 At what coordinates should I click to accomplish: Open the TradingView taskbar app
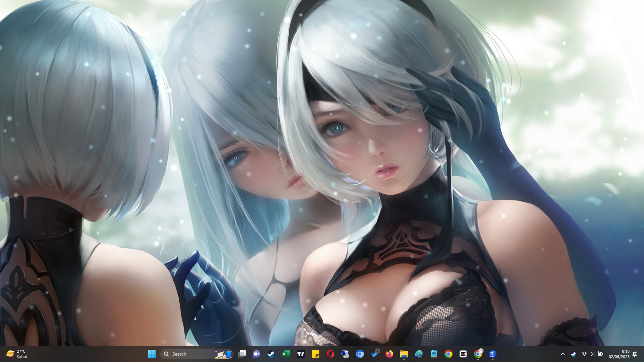click(301, 354)
